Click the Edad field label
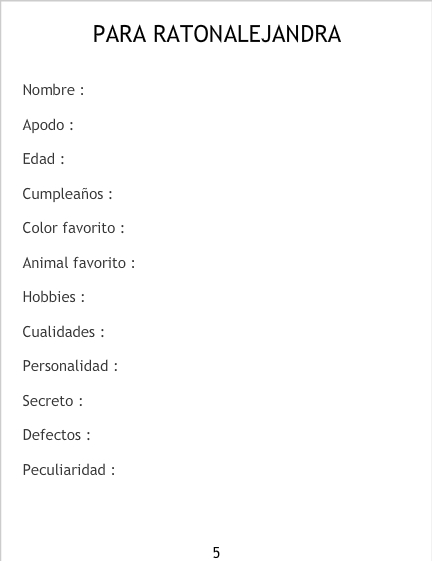 (43, 159)
